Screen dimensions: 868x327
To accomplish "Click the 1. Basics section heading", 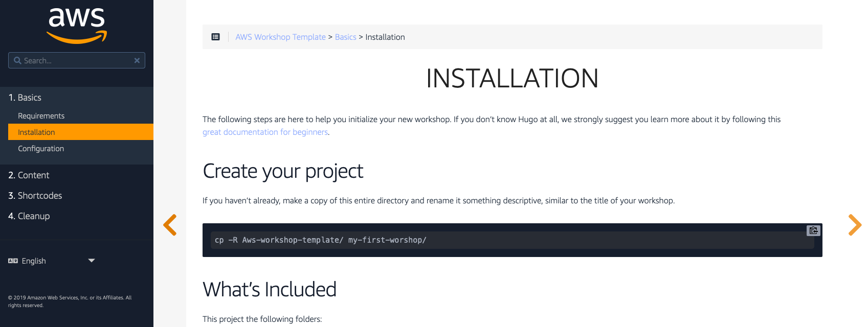I will [x=25, y=98].
